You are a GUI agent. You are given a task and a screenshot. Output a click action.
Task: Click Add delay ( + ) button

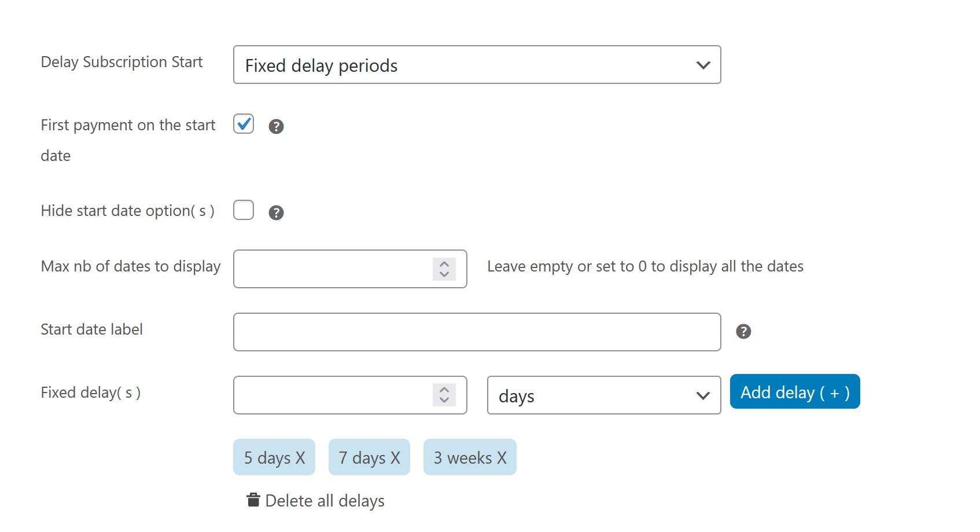click(x=795, y=392)
